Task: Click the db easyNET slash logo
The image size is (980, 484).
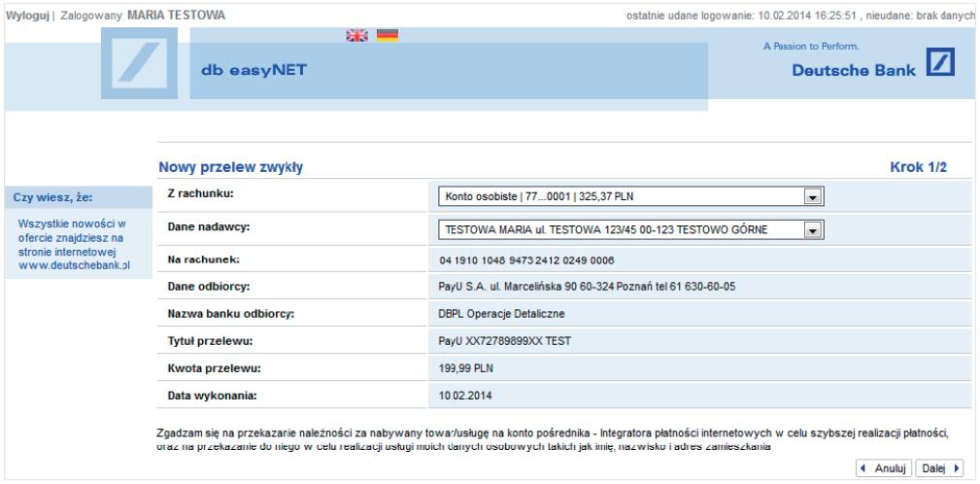Action: tap(139, 63)
